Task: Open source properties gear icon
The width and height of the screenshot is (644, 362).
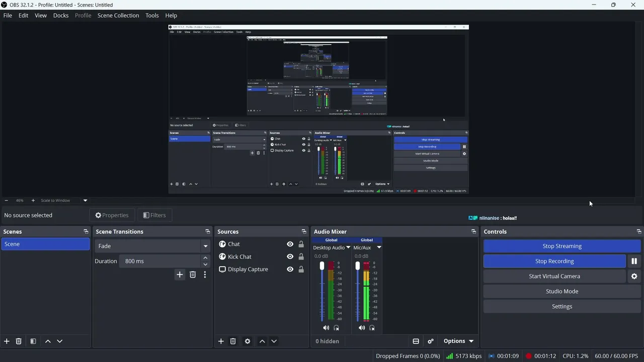Action: 248,341
